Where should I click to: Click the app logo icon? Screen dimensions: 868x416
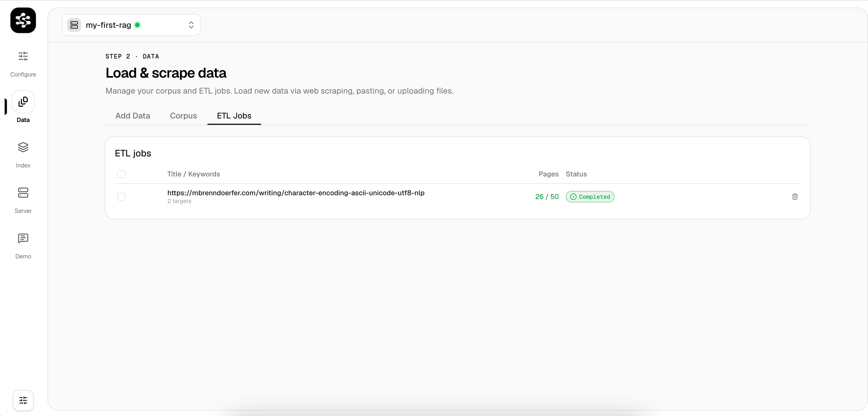(23, 20)
